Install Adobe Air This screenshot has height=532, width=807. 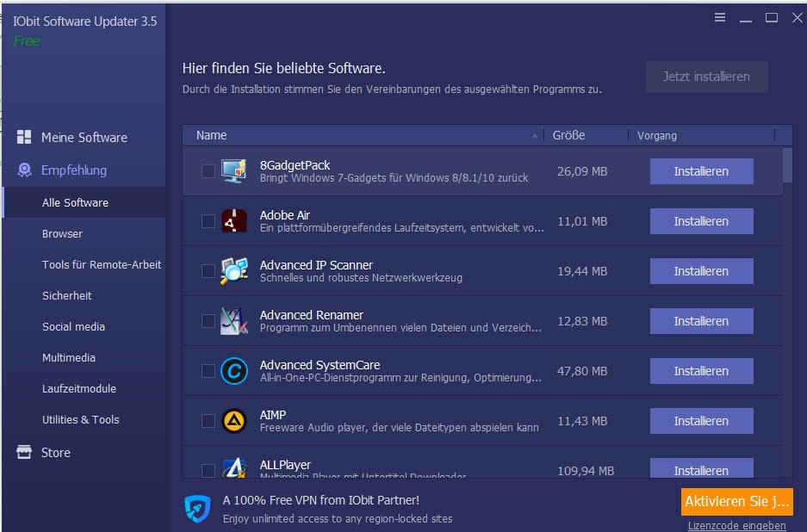[x=701, y=220]
